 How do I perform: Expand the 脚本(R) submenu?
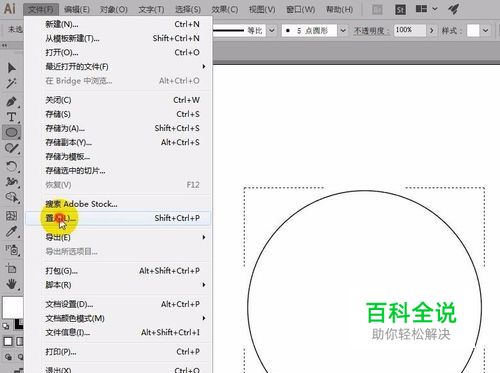(x=118, y=285)
